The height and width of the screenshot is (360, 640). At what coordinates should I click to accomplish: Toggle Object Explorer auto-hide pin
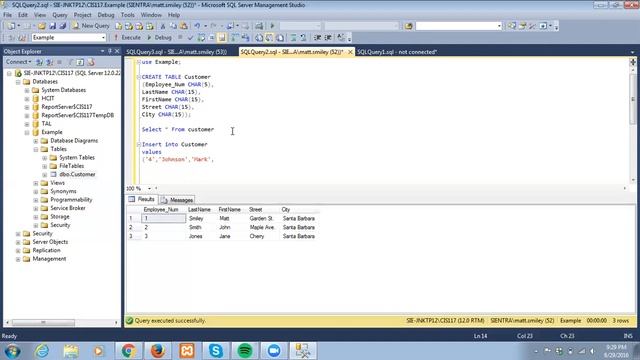[x=110, y=51]
